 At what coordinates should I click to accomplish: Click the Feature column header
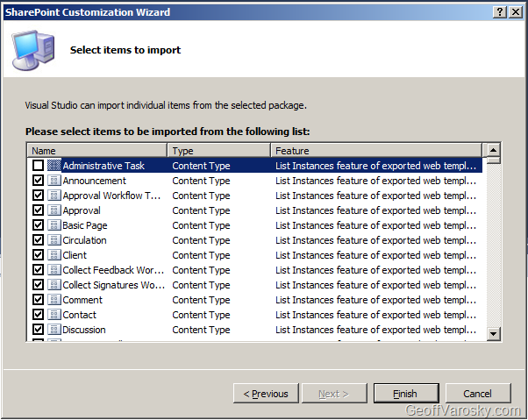377,151
